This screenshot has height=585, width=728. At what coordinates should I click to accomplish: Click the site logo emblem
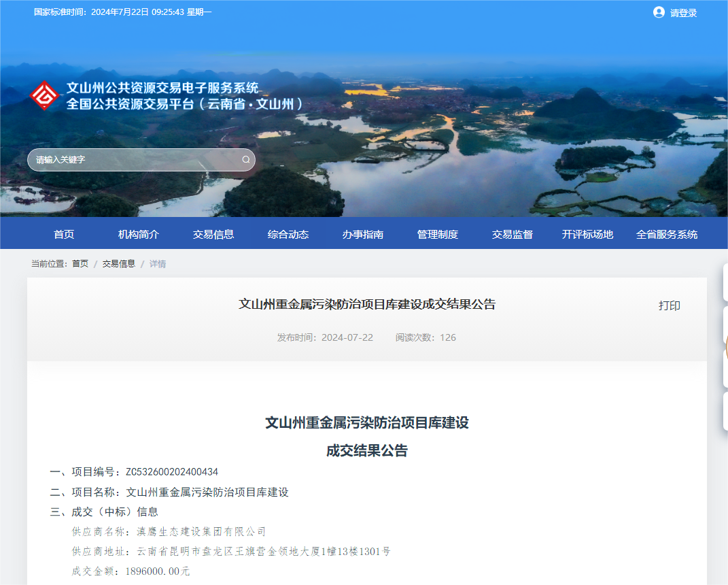tap(44, 95)
